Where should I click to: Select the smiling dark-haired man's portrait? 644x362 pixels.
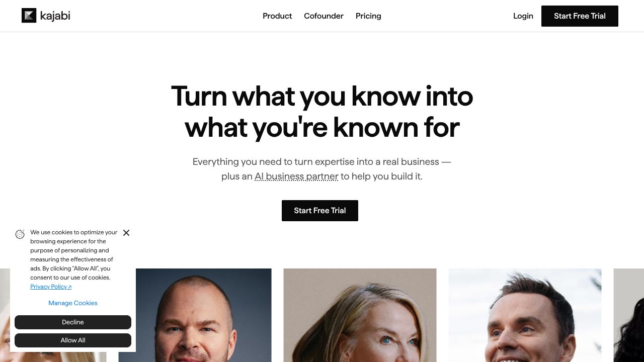click(x=525, y=315)
